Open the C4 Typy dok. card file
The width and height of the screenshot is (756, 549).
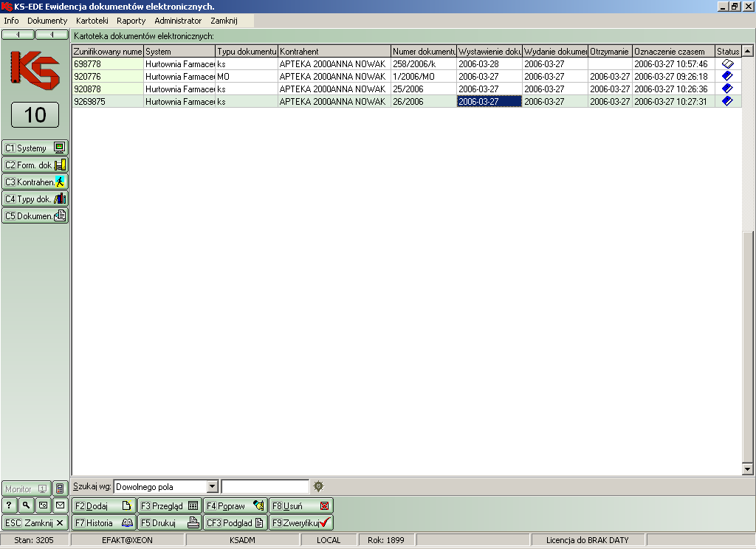(x=35, y=198)
